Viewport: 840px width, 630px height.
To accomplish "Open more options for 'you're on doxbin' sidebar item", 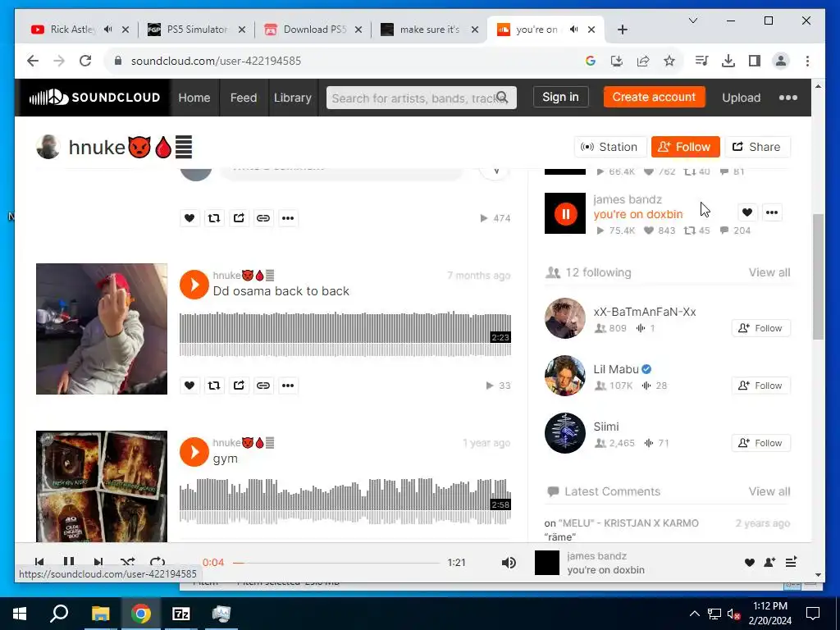I will 772,212.
